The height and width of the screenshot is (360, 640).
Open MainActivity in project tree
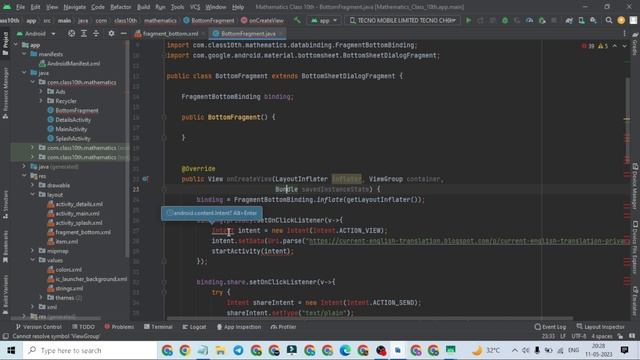click(67, 129)
